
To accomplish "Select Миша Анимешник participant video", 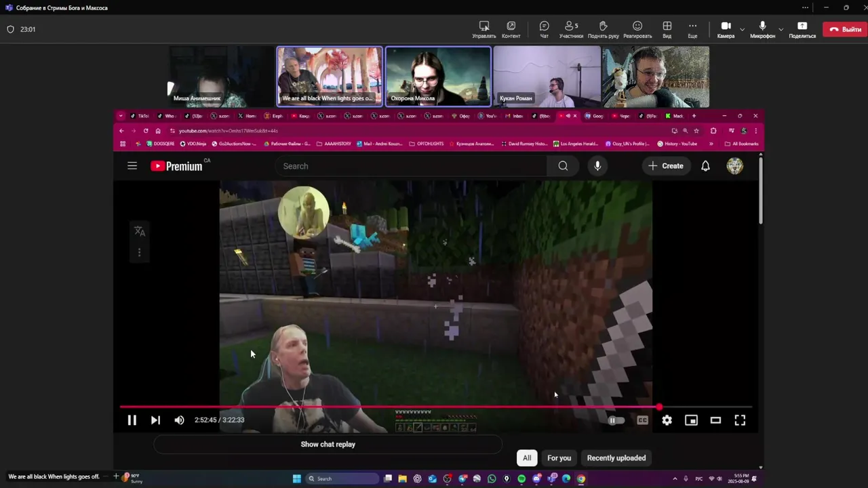I will [x=222, y=77].
